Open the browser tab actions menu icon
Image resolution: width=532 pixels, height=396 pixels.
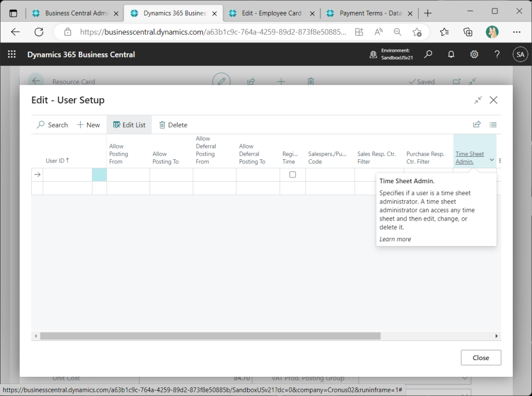pyautogui.click(x=13, y=13)
